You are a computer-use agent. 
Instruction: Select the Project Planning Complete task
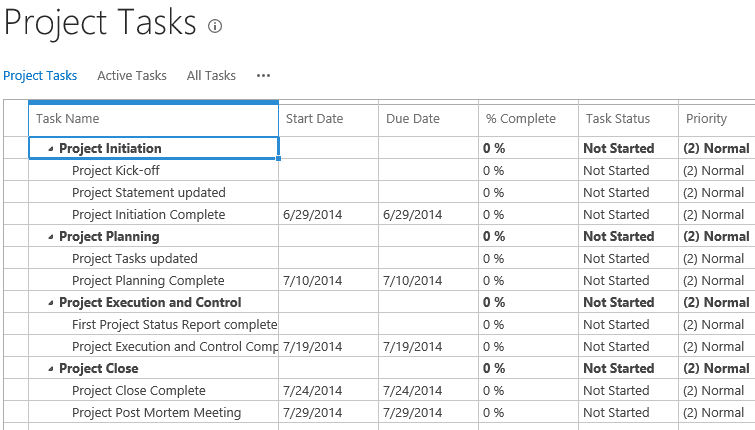[154, 281]
